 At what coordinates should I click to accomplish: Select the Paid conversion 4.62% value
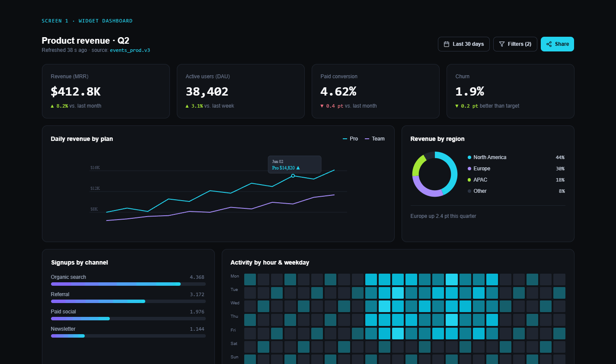point(338,92)
